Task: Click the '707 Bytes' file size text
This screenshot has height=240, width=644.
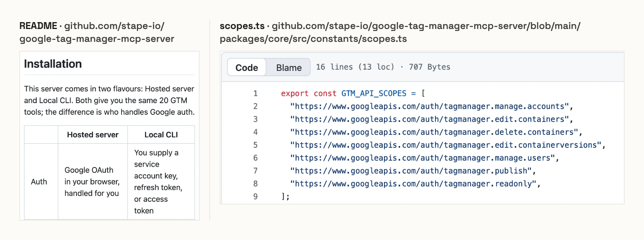Action: pyautogui.click(x=429, y=67)
